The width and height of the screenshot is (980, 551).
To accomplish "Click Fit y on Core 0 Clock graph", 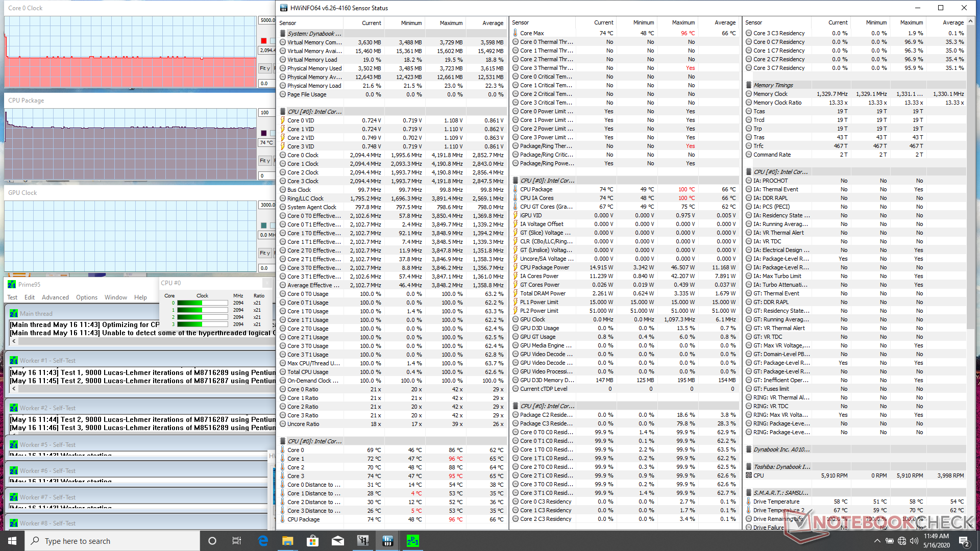I will coord(264,68).
